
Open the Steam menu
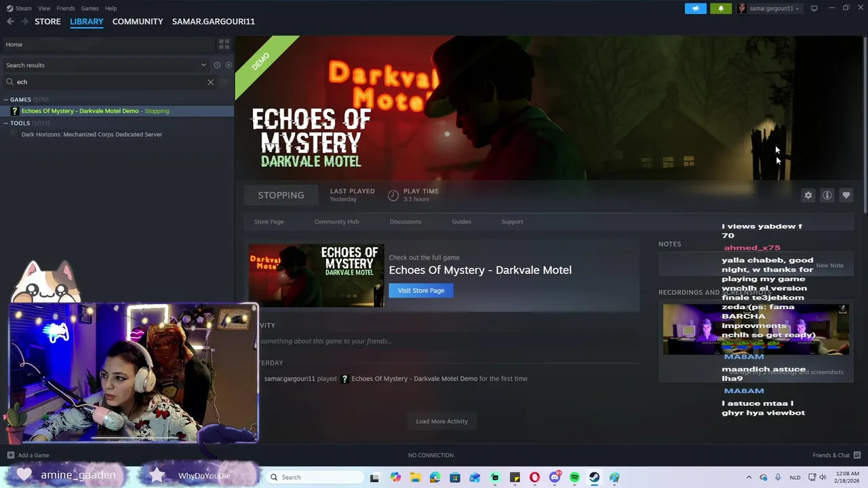point(19,8)
